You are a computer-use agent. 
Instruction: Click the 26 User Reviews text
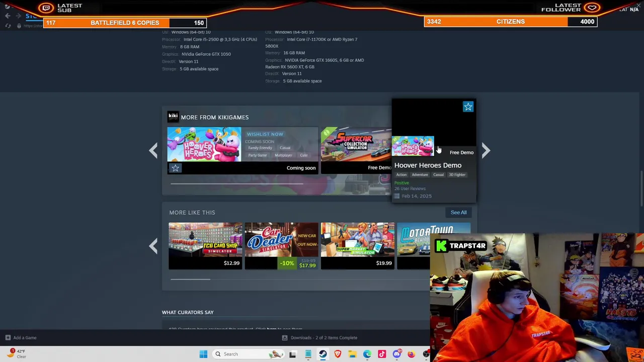[410, 189]
